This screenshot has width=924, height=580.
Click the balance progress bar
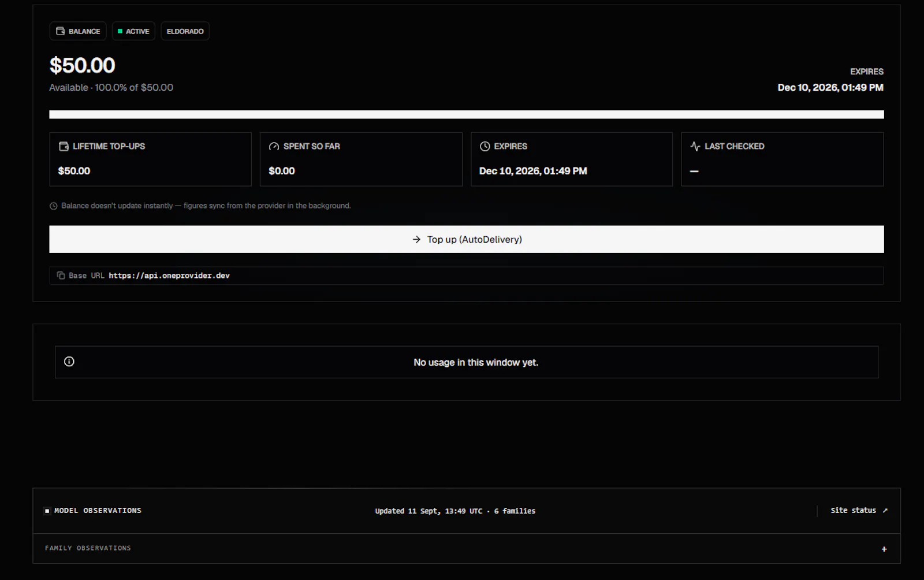pyautogui.click(x=467, y=114)
